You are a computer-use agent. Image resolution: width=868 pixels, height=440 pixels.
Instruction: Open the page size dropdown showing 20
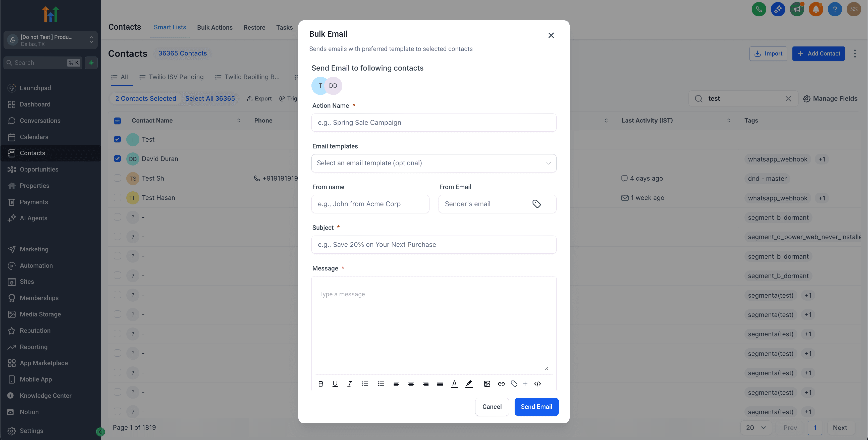click(755, 427)
